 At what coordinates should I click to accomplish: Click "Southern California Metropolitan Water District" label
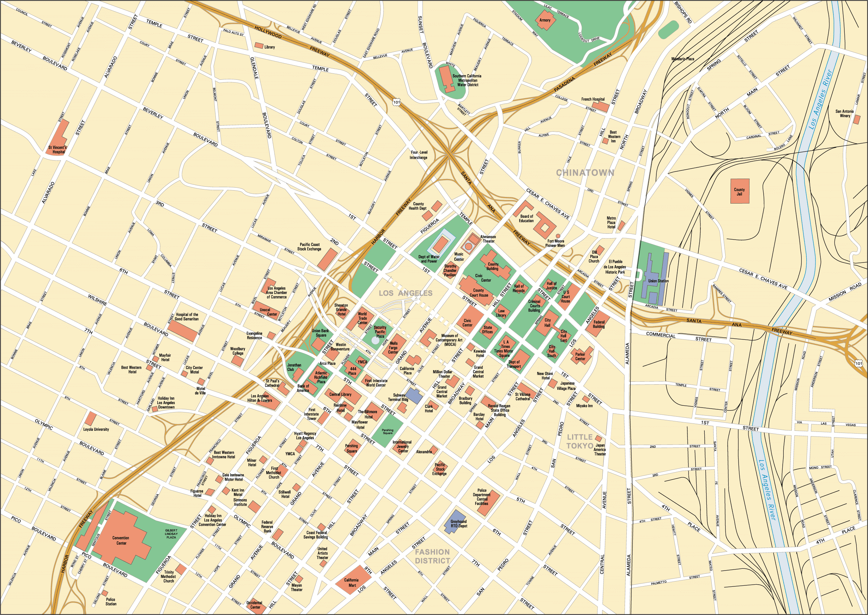click(467, 80)
